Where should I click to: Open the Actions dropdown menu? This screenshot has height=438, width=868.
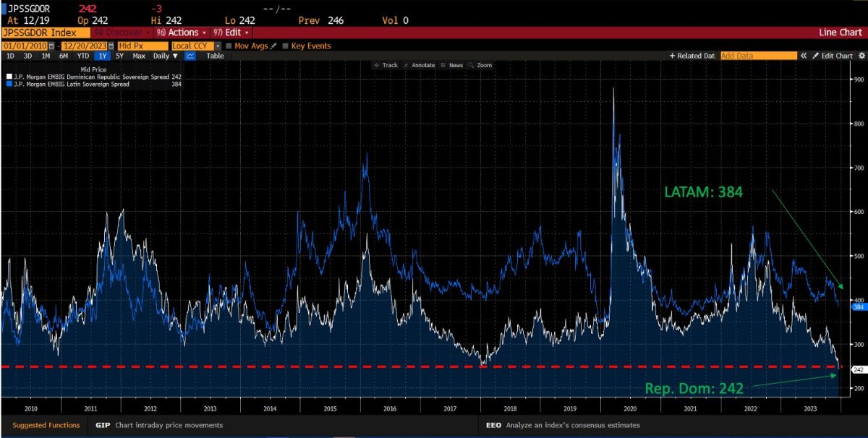pyautogui.click(x=182, y=33)
